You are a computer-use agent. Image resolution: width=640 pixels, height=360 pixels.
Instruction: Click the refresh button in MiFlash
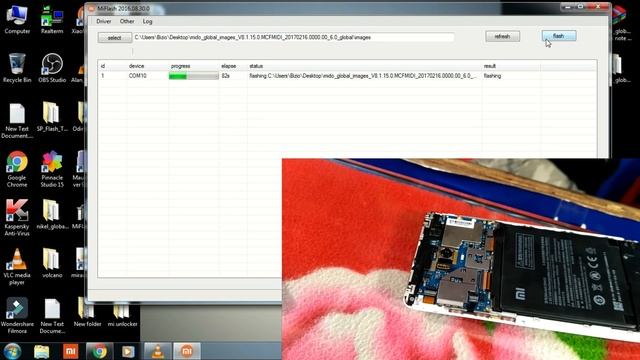click(x=502, y=36)
